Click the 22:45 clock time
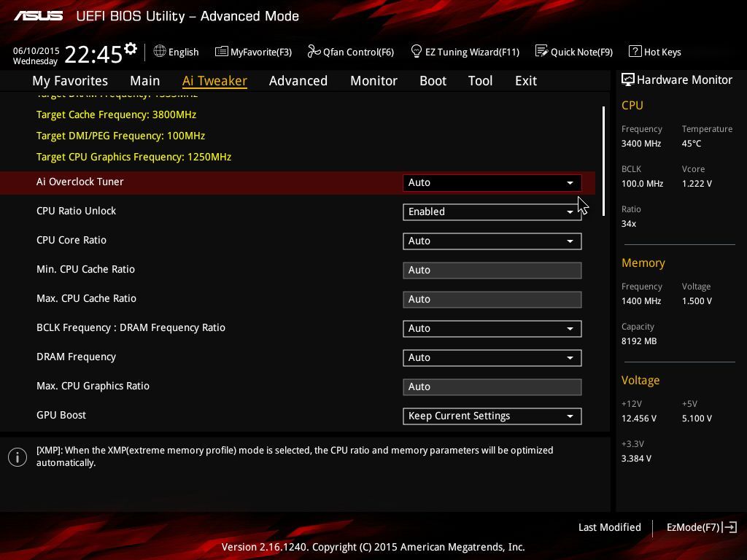Viewport: 747px width, 560px height. pyautogui.click(x=93, y=54)
